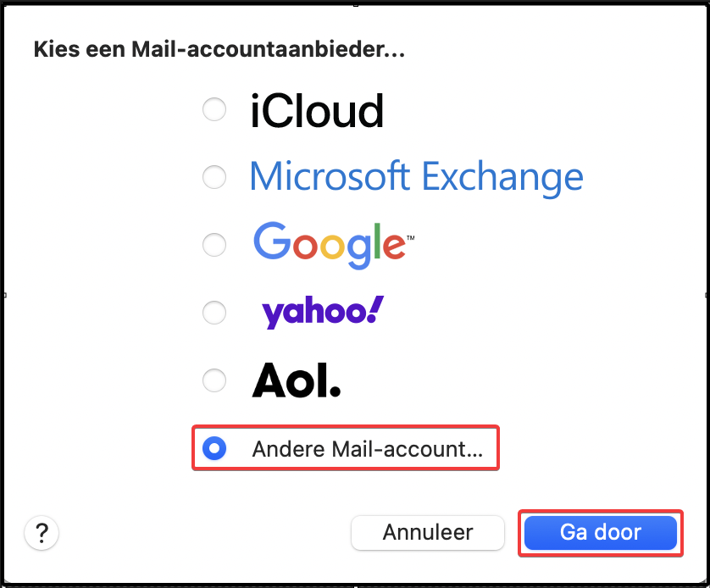Viewport: 710px width, 588px height.
Task: Click the selected Andere Mail-account radio button
Action: (214, 448)
